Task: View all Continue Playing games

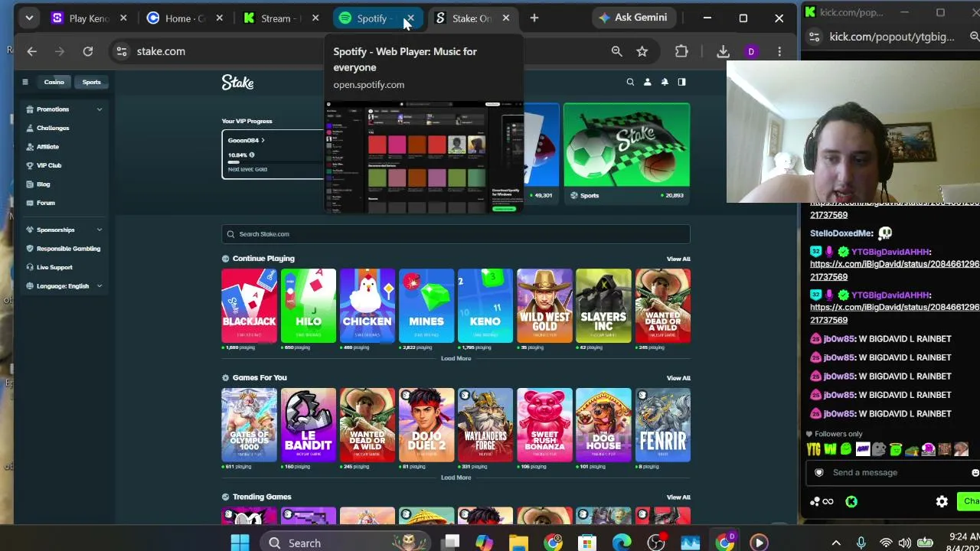Action: pyautogui.click(x=678, y=259)
